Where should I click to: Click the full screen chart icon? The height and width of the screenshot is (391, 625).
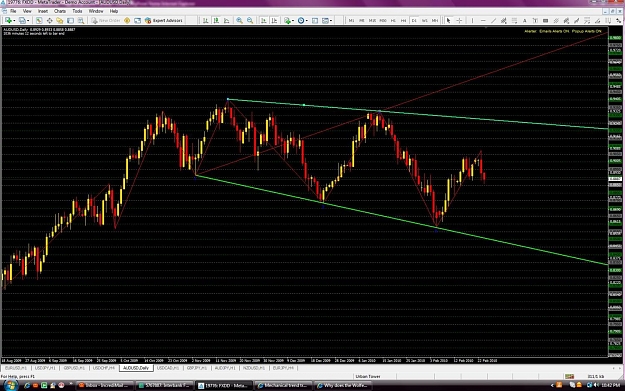pyautogui.click(x=138, y=20)
